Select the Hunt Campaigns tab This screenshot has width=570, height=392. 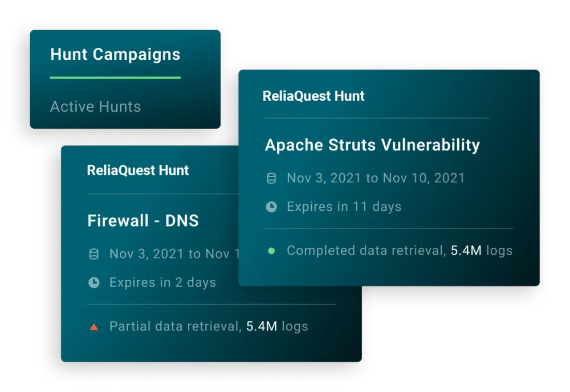pyautogui.click(x=115, y=55)
